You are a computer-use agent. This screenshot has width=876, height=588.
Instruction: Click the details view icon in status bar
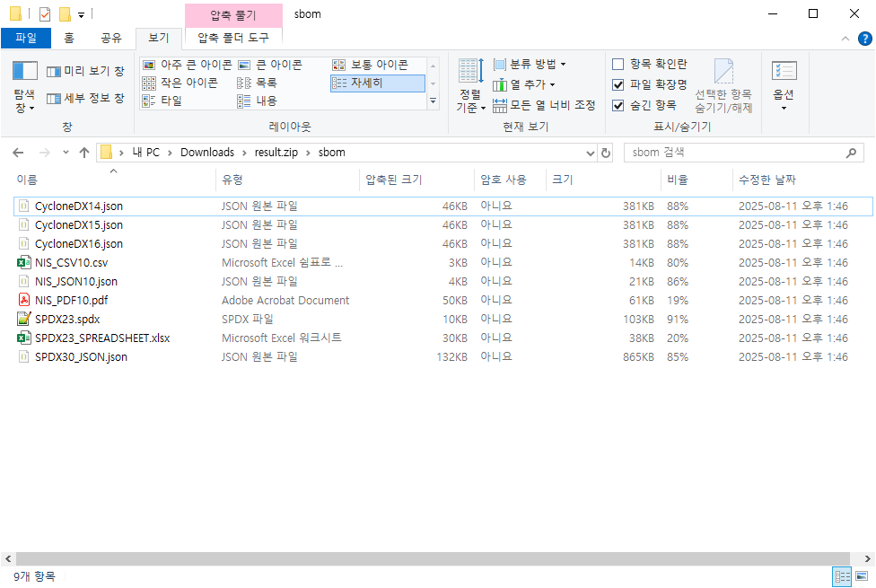[842, 576]
